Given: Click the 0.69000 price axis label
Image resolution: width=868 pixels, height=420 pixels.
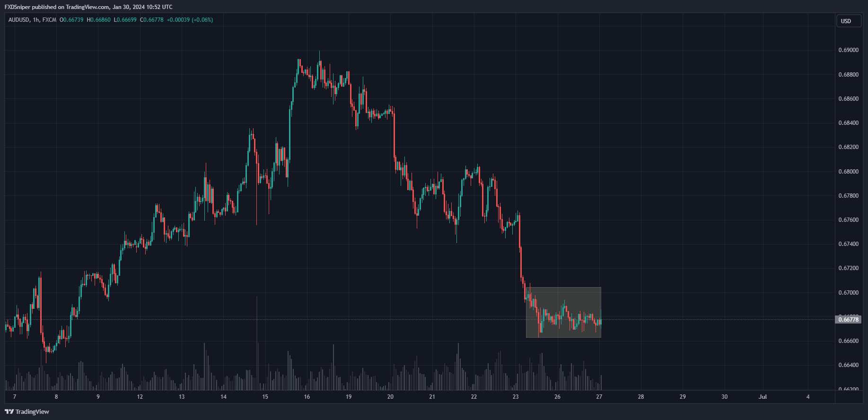Looking at the screenshot, I should coord(848,50).
